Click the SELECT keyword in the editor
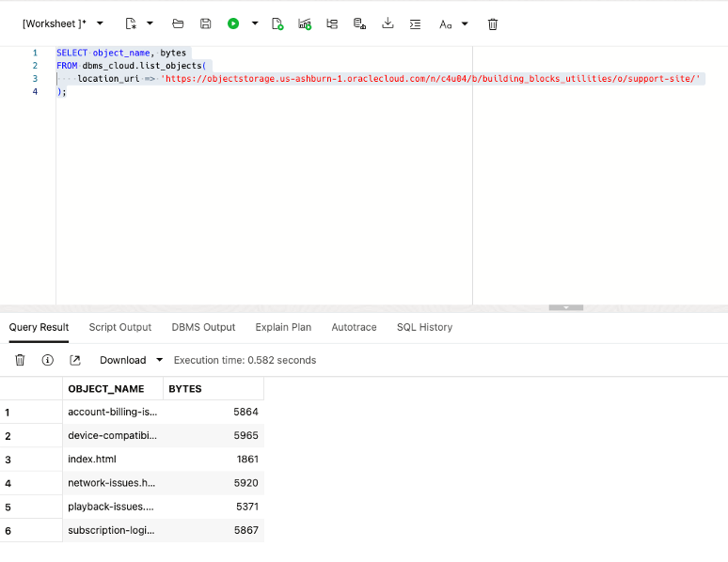 [x=72, y=53]
